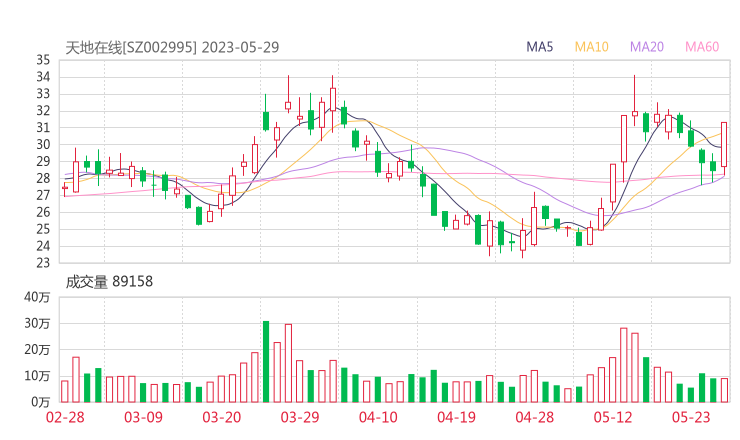Click the 40万 volume axis label
The image size is (740, 440).
click(x=37, y=297)
